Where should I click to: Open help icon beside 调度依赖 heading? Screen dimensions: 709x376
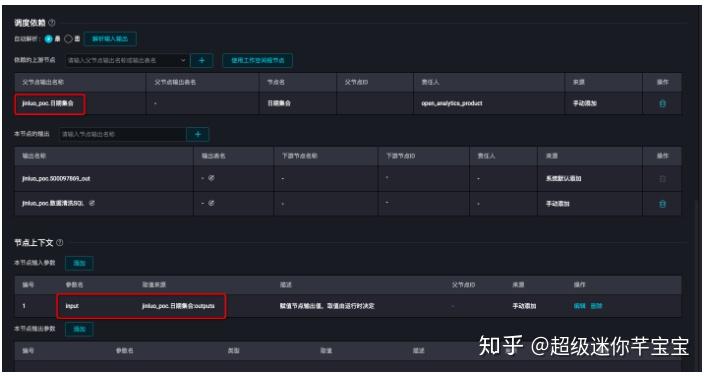click(52, 23)
